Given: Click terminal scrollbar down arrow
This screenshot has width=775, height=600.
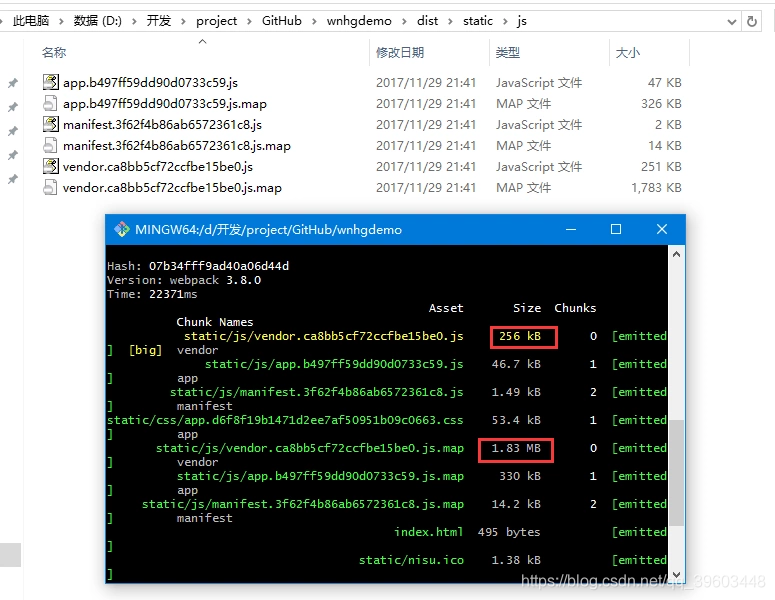Looking at the screenshot, I should click(677, 574).
